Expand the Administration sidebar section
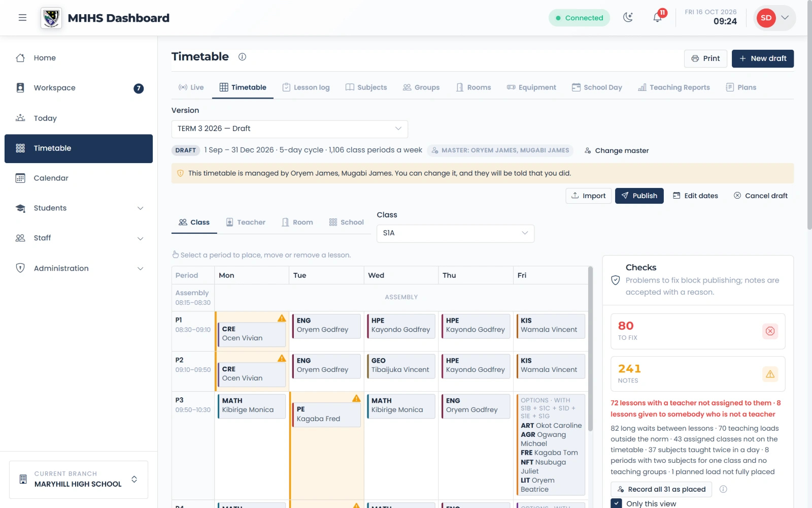 pyautogui.click(x=79, y=268)
